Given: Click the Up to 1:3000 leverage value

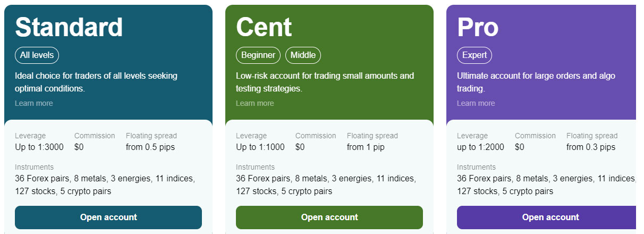Looking at the screenshot, I should pos(39,147).
